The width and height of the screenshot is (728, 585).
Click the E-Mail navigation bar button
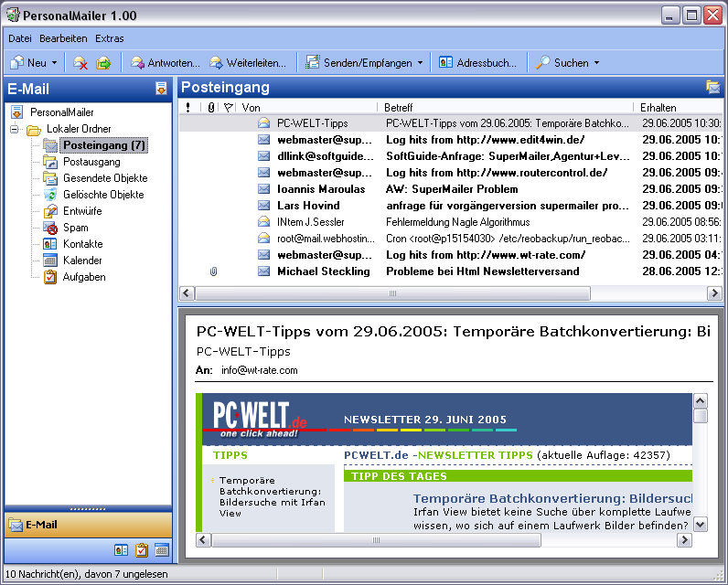(88, 525)
